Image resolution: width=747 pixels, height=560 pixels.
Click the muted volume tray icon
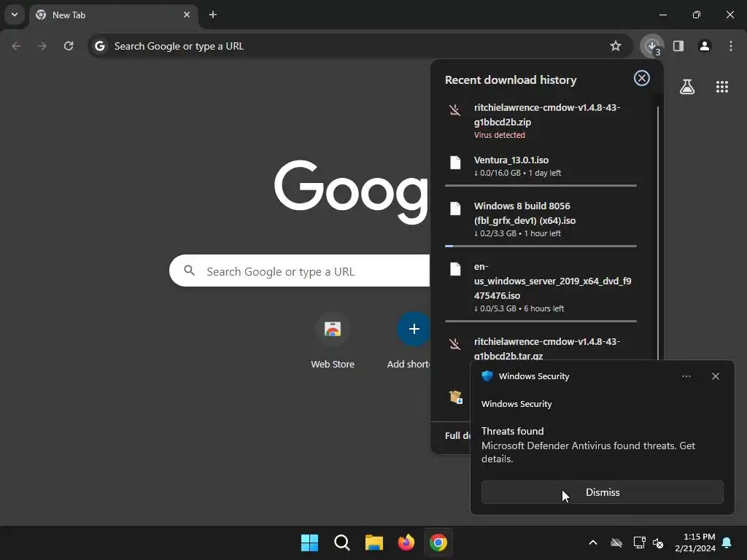658,542
